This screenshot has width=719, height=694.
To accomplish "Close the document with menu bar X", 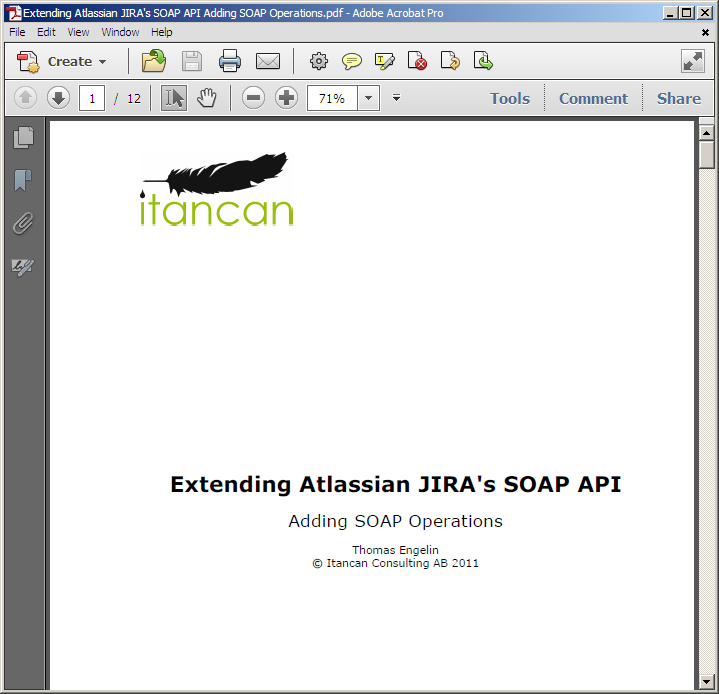I will pyautogui.click(x=705, y=33).
